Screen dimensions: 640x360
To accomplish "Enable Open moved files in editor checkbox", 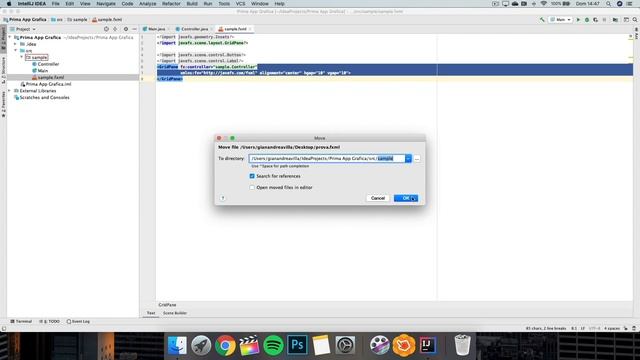I will [x=252, y=187].
